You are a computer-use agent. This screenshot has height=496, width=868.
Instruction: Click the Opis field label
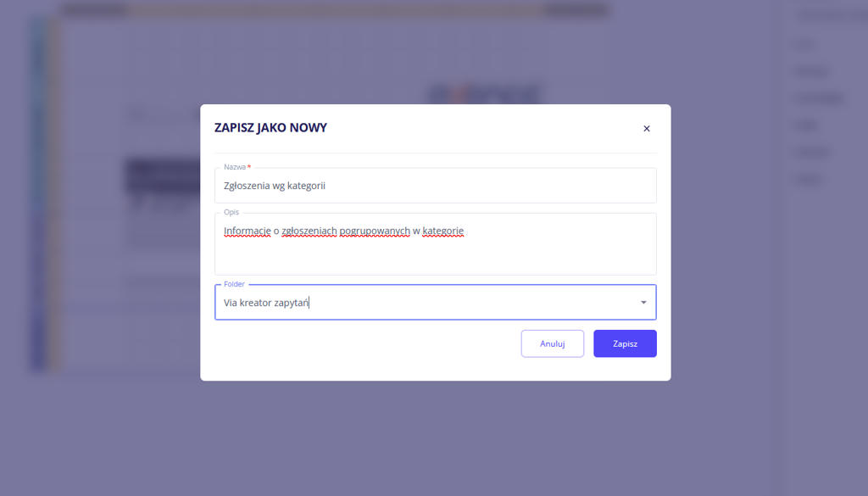231,212
